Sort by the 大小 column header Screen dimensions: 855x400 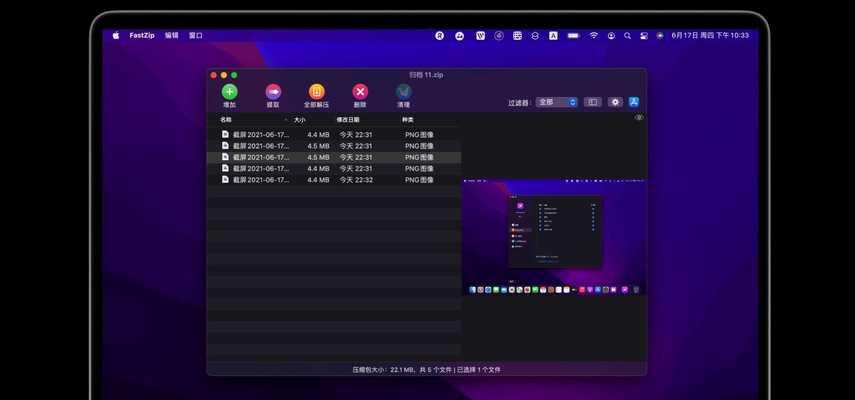pyautogui.click(x=300, y=119)
